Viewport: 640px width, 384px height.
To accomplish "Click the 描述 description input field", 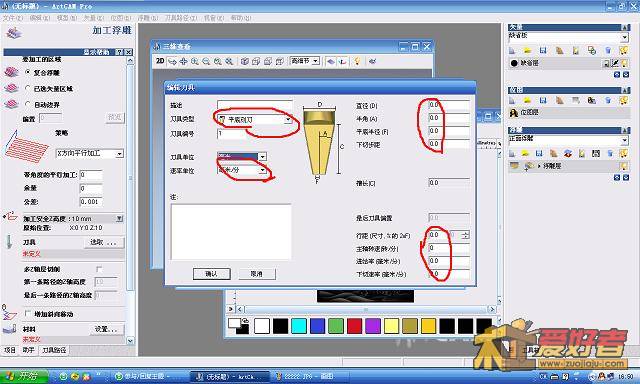I will (x=255, y=105).
